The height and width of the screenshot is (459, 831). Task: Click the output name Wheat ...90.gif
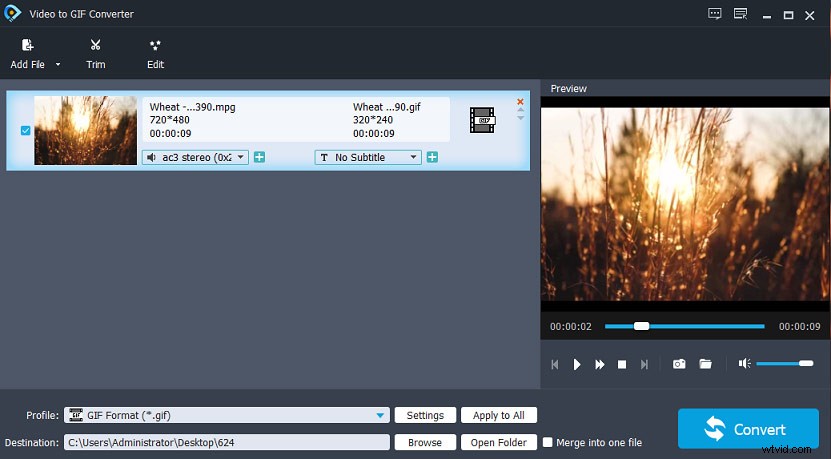387,107
